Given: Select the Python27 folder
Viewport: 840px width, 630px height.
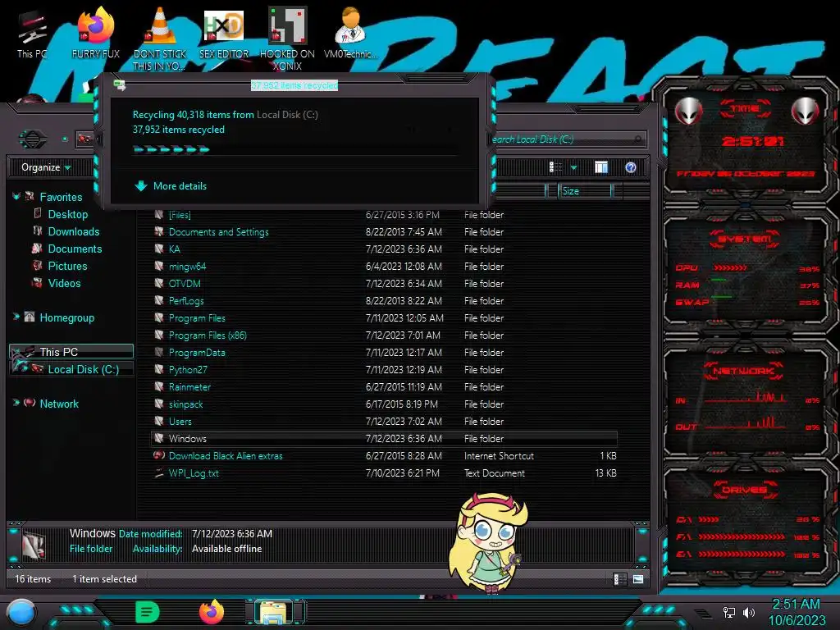Looking at the screenshot, I should [x=384, y=369].
